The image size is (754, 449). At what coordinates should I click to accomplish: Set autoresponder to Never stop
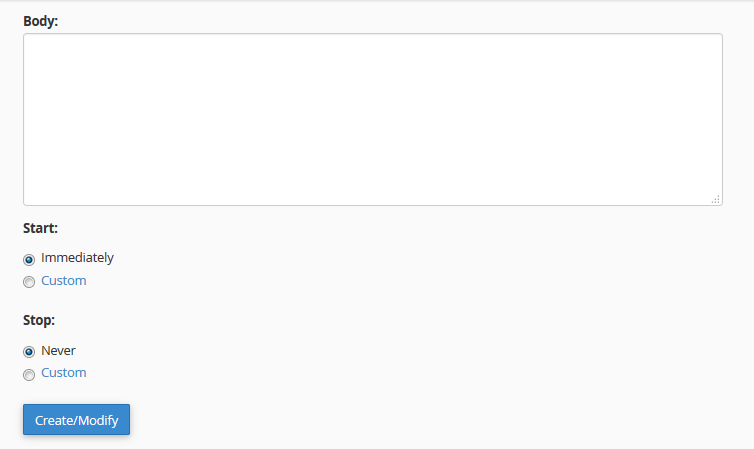point(29,352)
